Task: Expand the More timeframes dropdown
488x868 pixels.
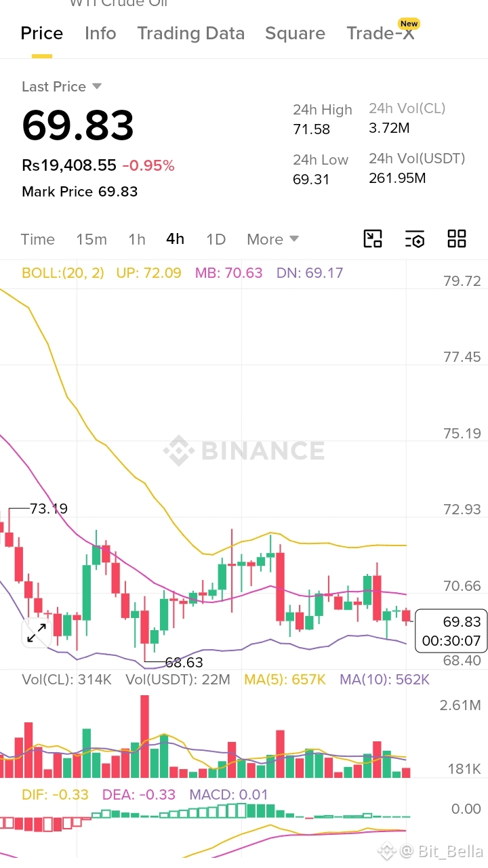Action: (273, 239)
